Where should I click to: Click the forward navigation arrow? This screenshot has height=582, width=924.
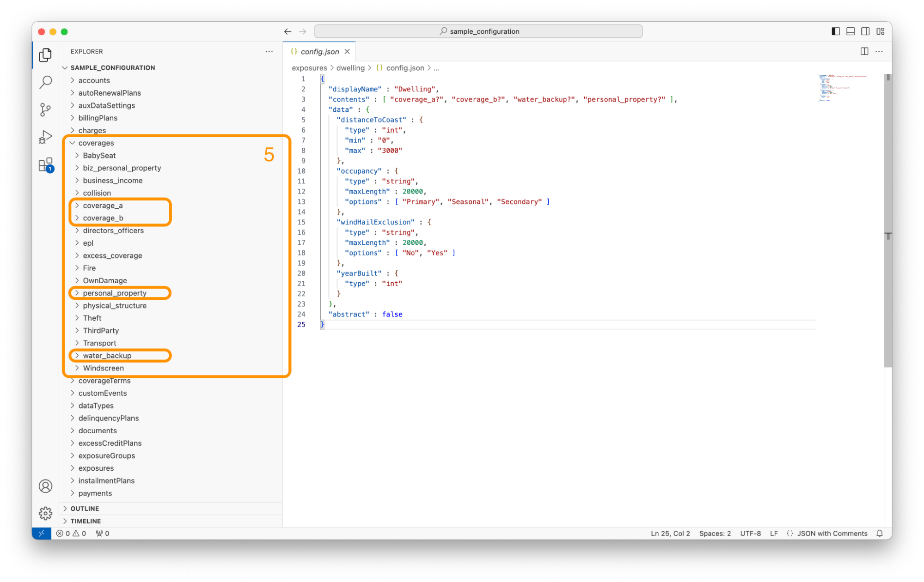pyautogui.click(x=303, y=31)
